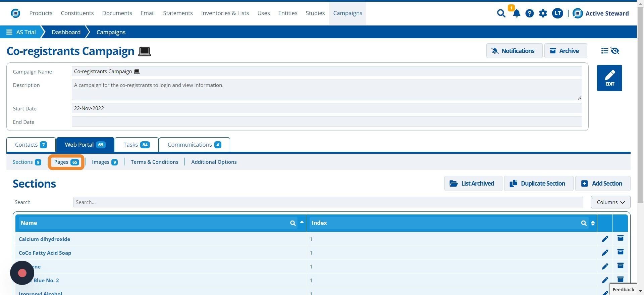Toggle the campaign Notifications mute button
The width and height of the screenshot is (644, 295).
pos(514,51)
